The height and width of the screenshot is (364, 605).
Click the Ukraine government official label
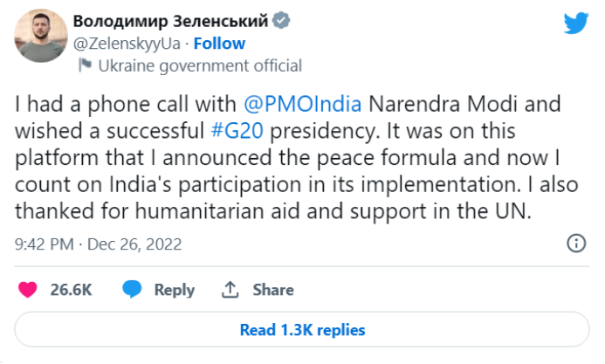200,65
